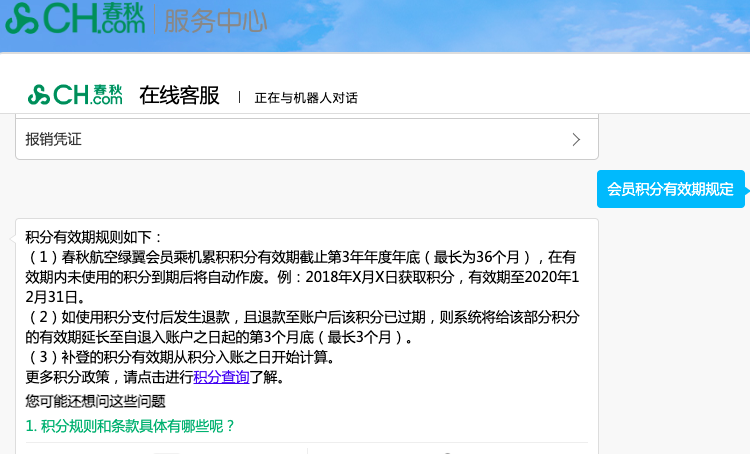Image resolution: width=750 pixels, height=454 pixels.
Task: Ask suggested question 积分规则和条款具体有哪些呢
Action: 130,426
